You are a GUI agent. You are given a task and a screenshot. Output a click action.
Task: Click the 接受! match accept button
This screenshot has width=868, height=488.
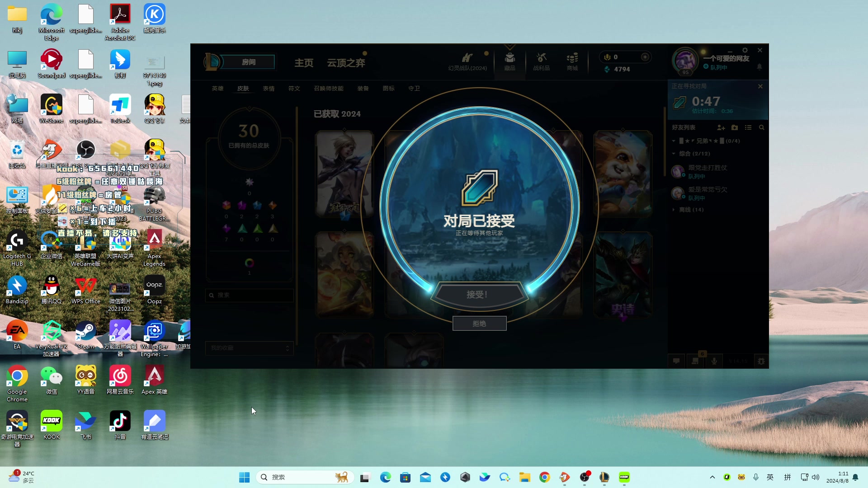point(479,295)
